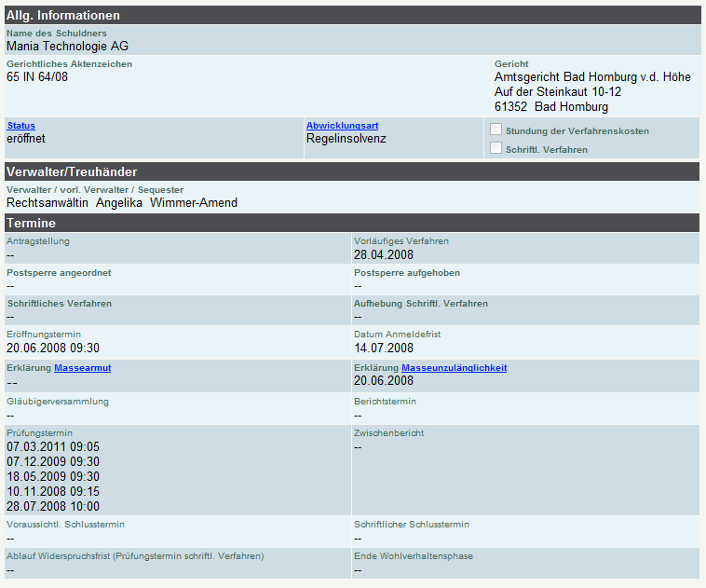Viewport: 706px width, 588px height.
Task: Click the Voraussichtl. Schlusstermin label
Action: click(66, 525)
